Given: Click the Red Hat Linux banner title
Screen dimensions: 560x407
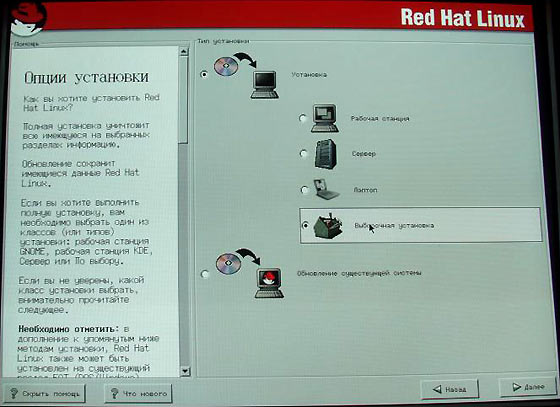Looking at the screenshot, I should pyautogui.click(x=462, y=17).
